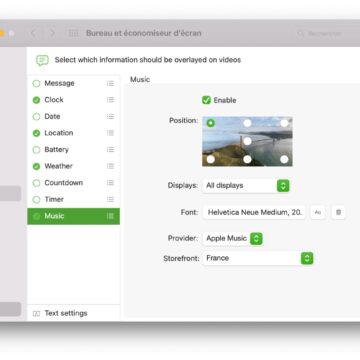Click the reorder handle for Music
This screenshot has width=360, height=360.
click(x=110, y=216)
